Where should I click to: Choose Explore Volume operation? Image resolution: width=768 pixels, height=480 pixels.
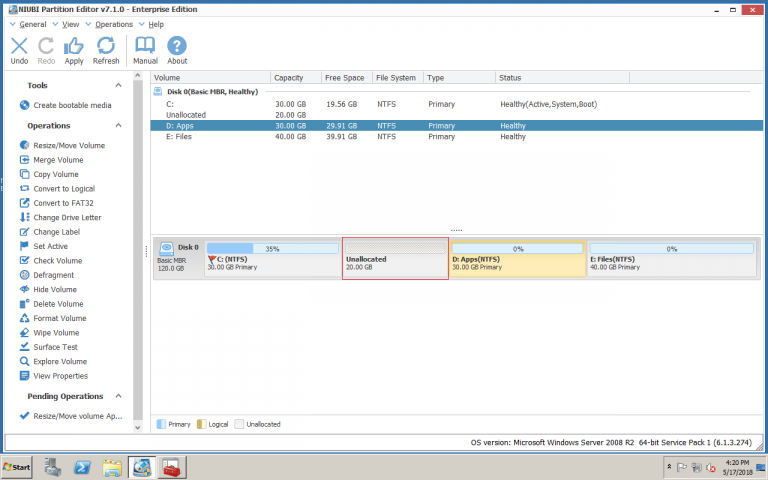pos(53,361)
